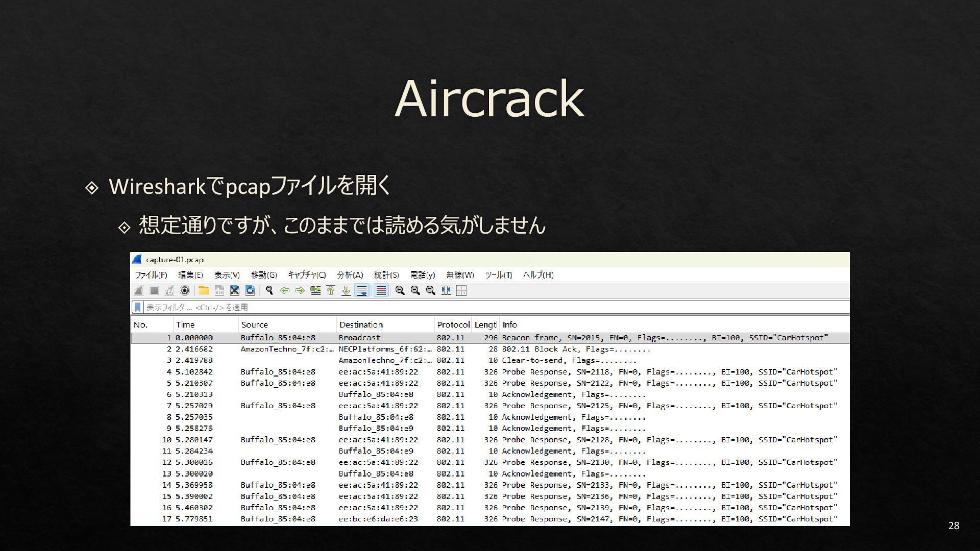The height and width of the screenshot is (551, 980).
Task: Close the capture file icon
Action: click(x=234, y=291)
